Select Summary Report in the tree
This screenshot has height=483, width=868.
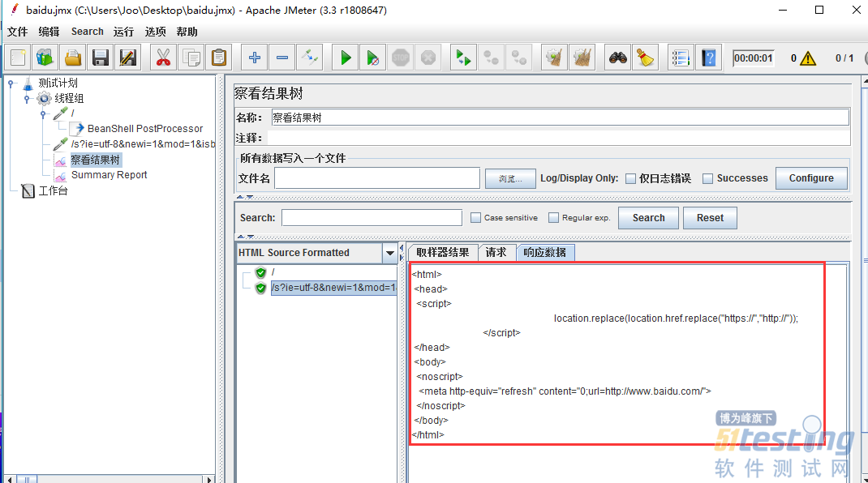pos(109,175)
